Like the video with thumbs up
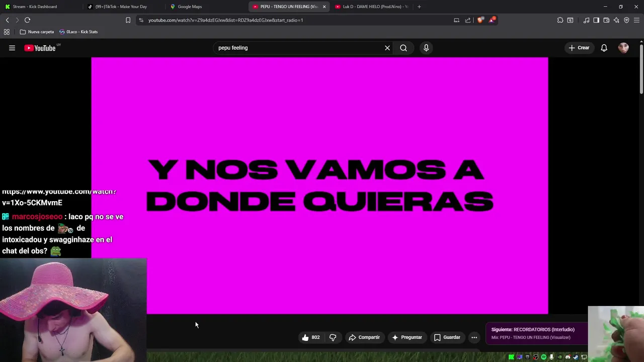This screenshot has height=362, width=644. coord(310,337)
